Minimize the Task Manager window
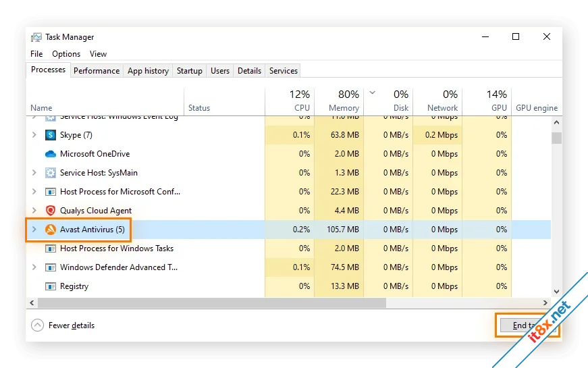The height and width of the screenshot is (368, 588). tap(485, 36)
